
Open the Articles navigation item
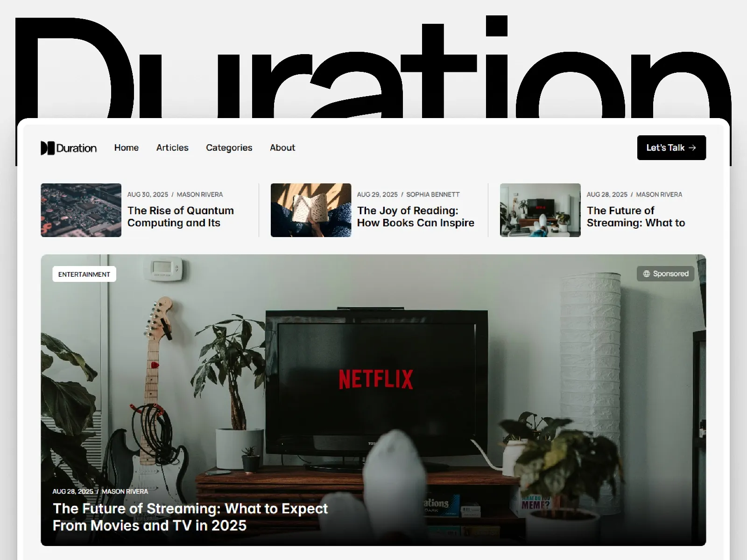(x=172, y=148)
